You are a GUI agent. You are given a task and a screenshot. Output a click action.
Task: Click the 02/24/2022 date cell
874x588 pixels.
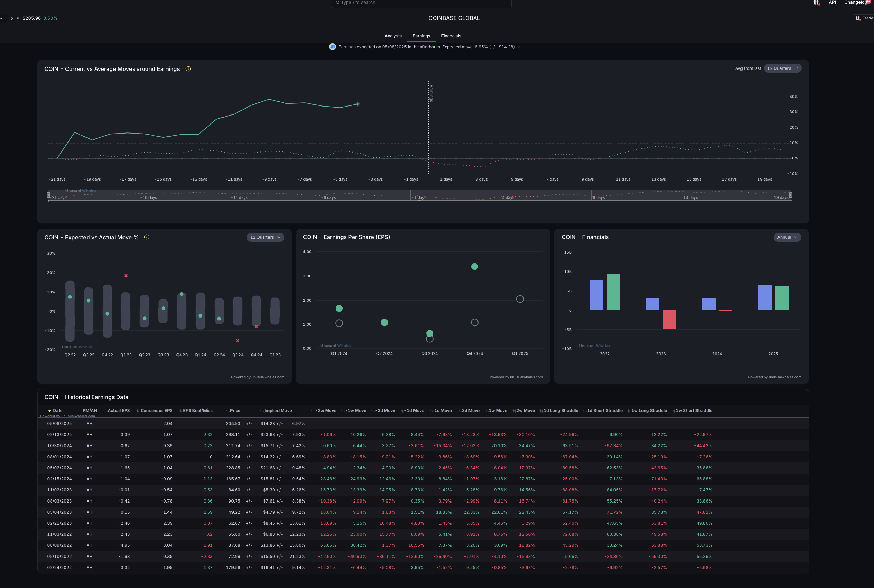click(x=59, y=568)
